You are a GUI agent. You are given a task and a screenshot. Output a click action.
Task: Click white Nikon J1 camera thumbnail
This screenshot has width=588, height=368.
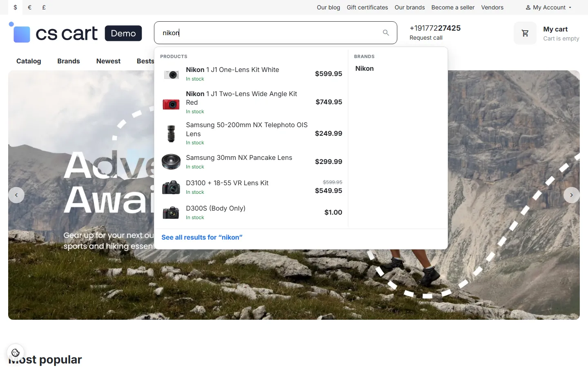171,74
